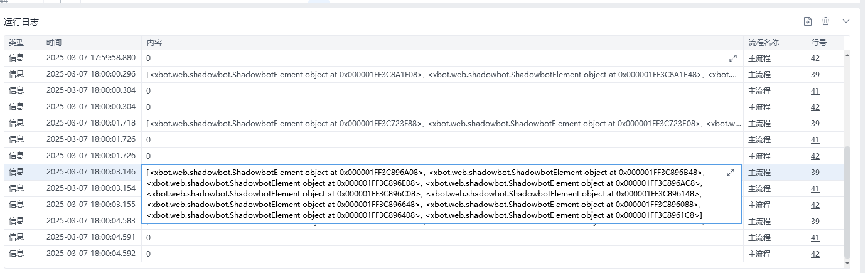Clear the run log with trash icon
This screenshot has width=868, height=273.
825,21
